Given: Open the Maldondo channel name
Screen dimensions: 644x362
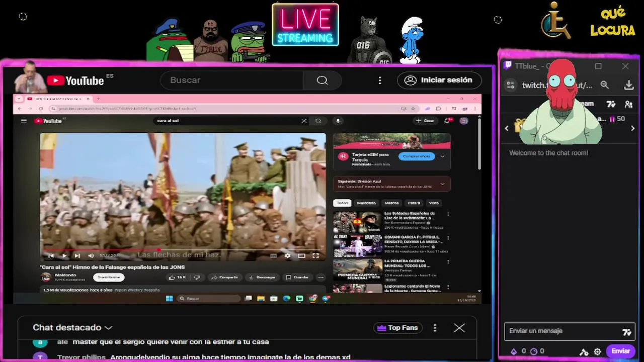Looking at the screenshot, I should [65, 275].
